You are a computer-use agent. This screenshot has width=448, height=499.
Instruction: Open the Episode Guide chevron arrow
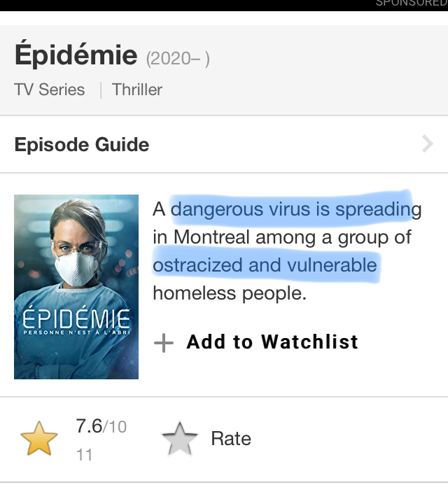pos(427,144)
